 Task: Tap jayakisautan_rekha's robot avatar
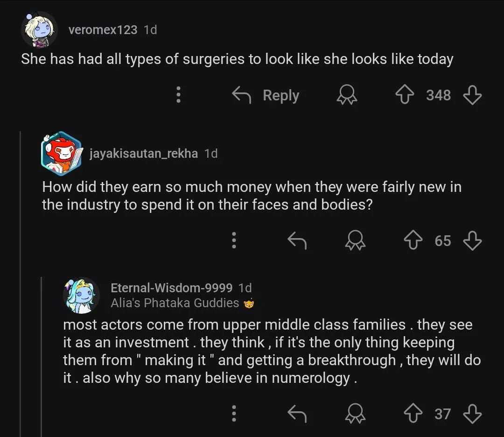tap(61, 154)
